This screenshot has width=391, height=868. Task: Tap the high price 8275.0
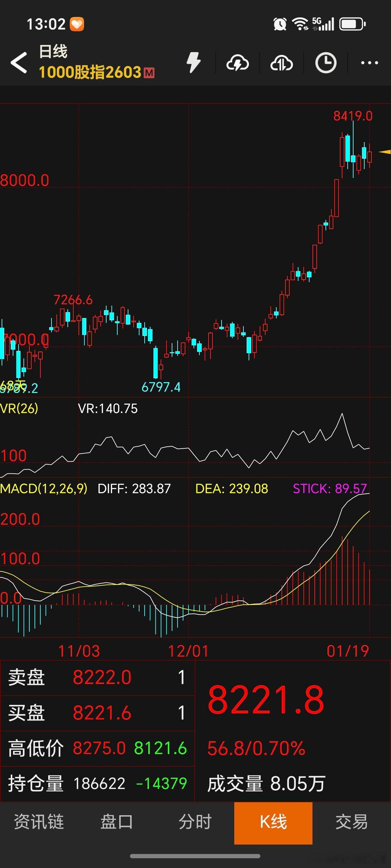tap(99, 748)
